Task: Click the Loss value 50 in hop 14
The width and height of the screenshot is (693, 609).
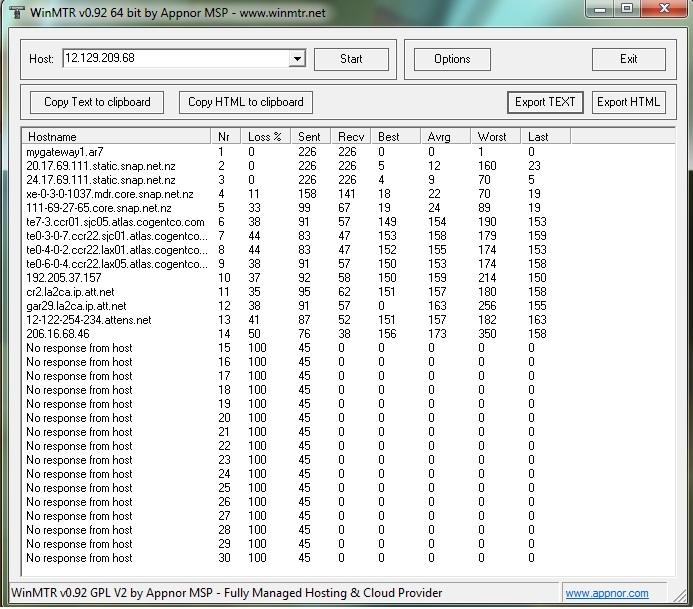Action: (x=254, y=334)
